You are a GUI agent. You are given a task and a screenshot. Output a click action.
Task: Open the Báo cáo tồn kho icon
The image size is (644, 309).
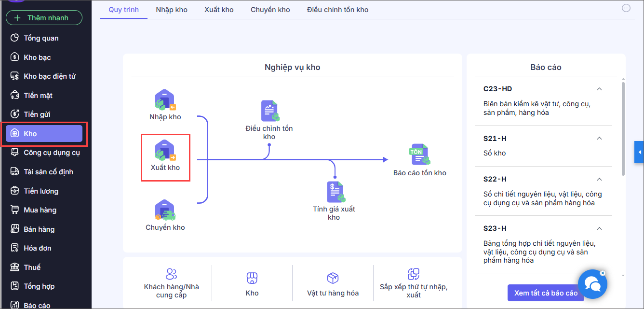(x=419, y=154)
